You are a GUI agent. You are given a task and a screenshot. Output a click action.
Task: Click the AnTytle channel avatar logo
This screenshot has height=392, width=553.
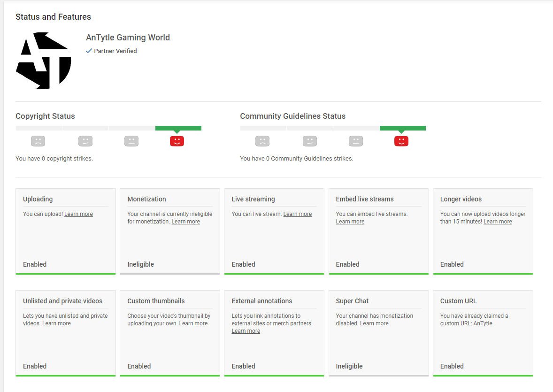[43, 61]
